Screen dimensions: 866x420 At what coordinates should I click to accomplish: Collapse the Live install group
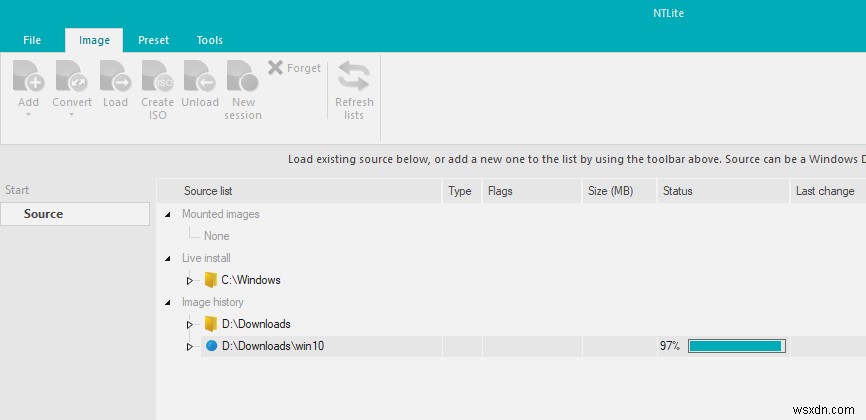[168, 259]
